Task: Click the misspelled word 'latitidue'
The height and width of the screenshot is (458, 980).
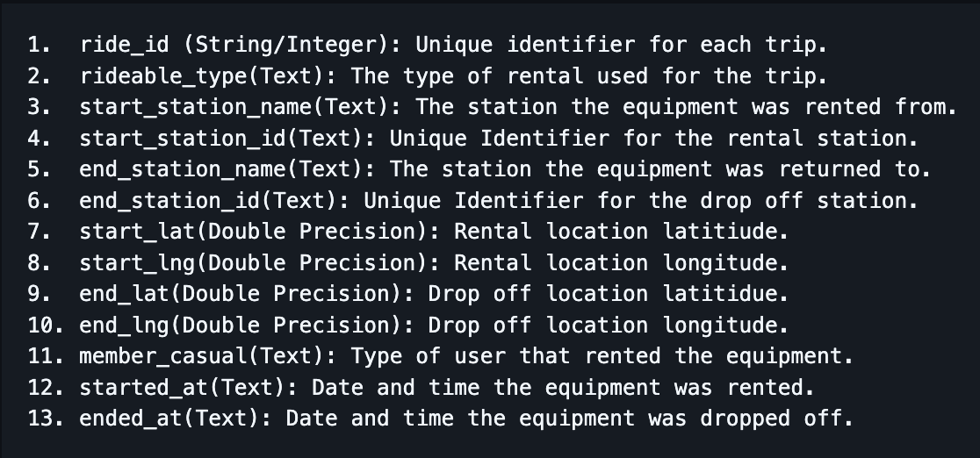Action: point(719,294)
